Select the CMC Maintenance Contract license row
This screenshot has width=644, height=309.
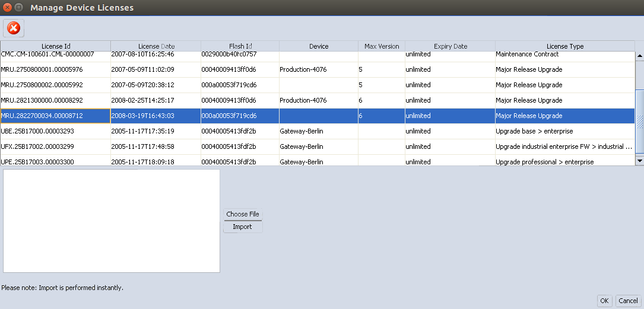(x=56, y=55)
